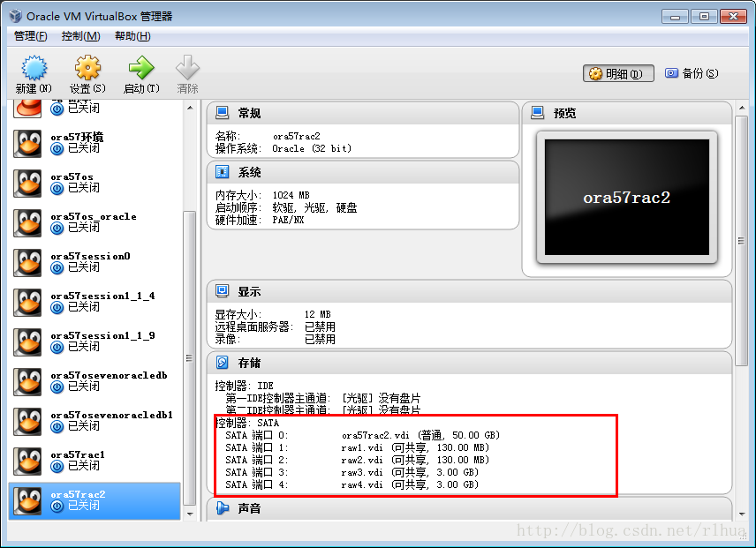Open the 帮助(H) menu
This screenshot has height=548, width=756.
(x=132, y=36)
